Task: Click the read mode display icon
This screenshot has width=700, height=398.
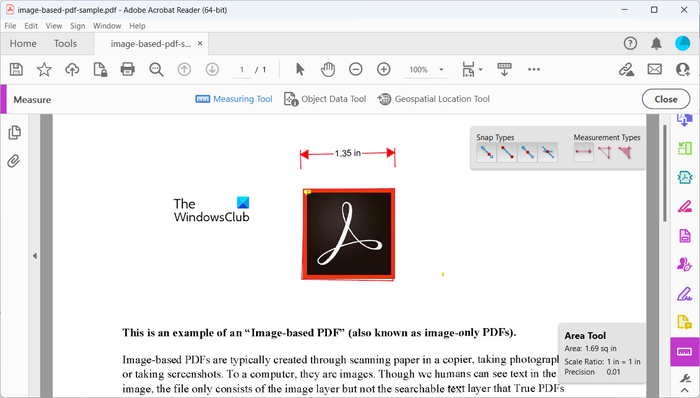Action: [x=504, y=69]
